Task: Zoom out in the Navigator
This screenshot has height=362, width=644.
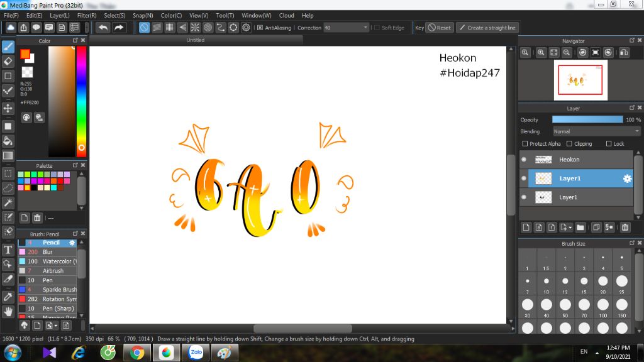Action: tap(567, 53)
